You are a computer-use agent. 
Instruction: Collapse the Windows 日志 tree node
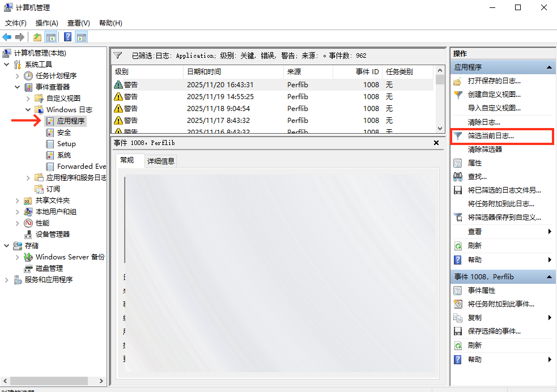28,109
